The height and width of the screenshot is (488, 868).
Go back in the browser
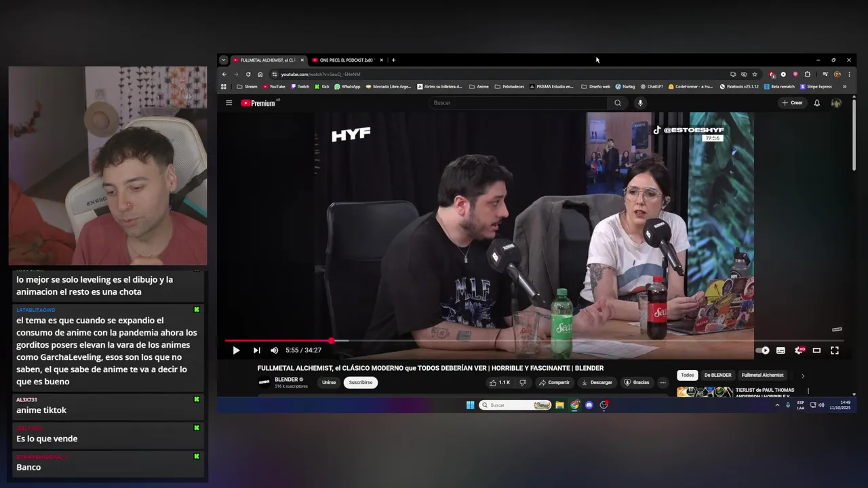tap(224, 74)
